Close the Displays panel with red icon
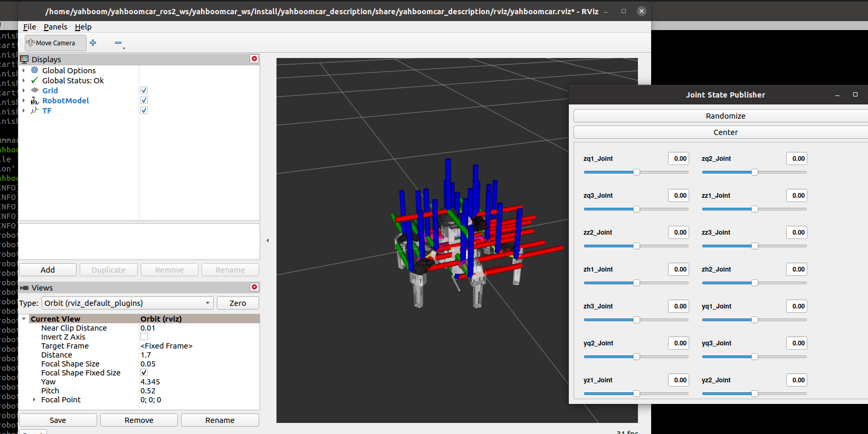 254,59
